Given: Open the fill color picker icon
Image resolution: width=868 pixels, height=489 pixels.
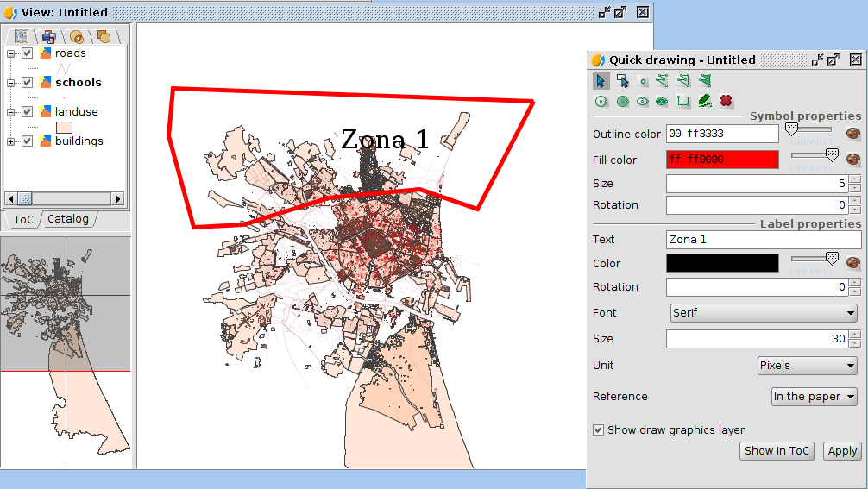Looking at the screenshot, I should pyautogui.click(x=852, y=160).
